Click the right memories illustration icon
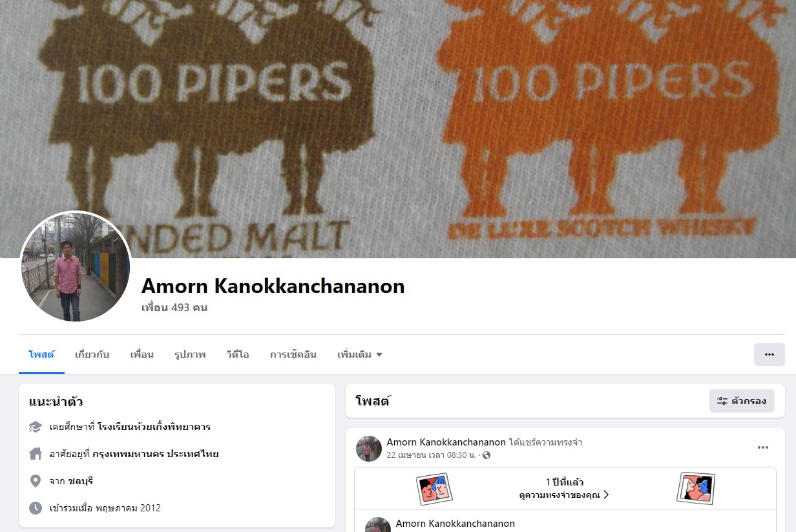 point(696,488)
